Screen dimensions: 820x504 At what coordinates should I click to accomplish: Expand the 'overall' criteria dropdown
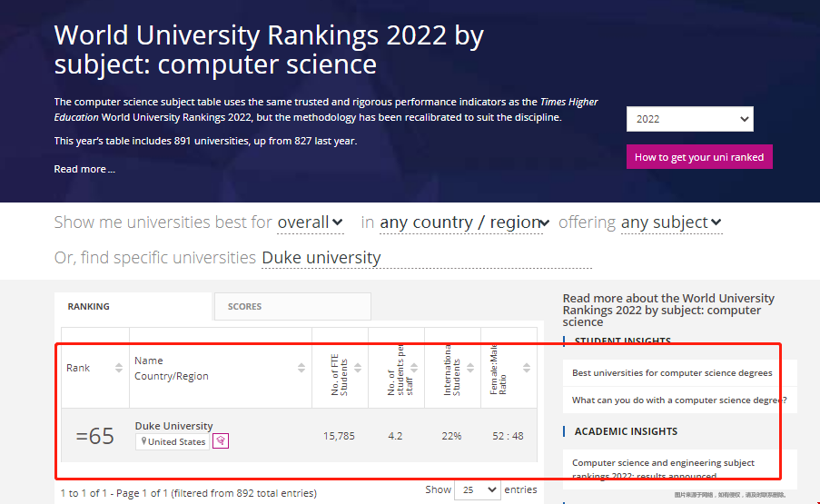tap(310, 222)
